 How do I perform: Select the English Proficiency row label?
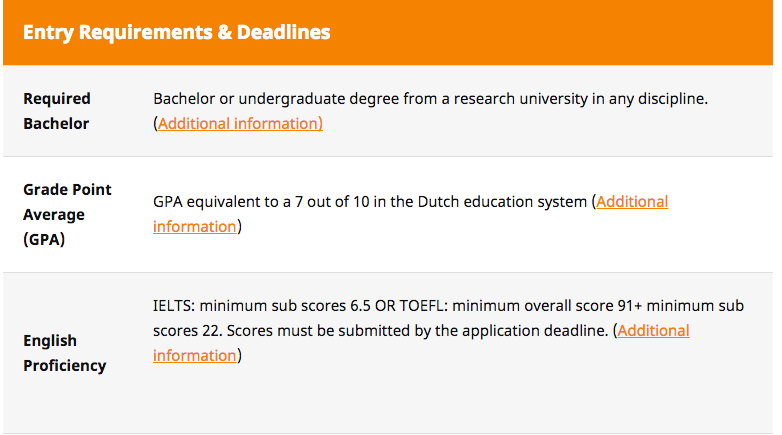(64, 353)
